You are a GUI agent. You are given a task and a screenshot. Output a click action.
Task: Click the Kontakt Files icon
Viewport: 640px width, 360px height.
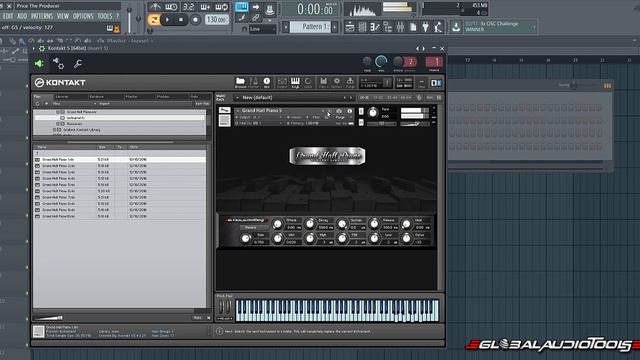[x=323, y=82]
